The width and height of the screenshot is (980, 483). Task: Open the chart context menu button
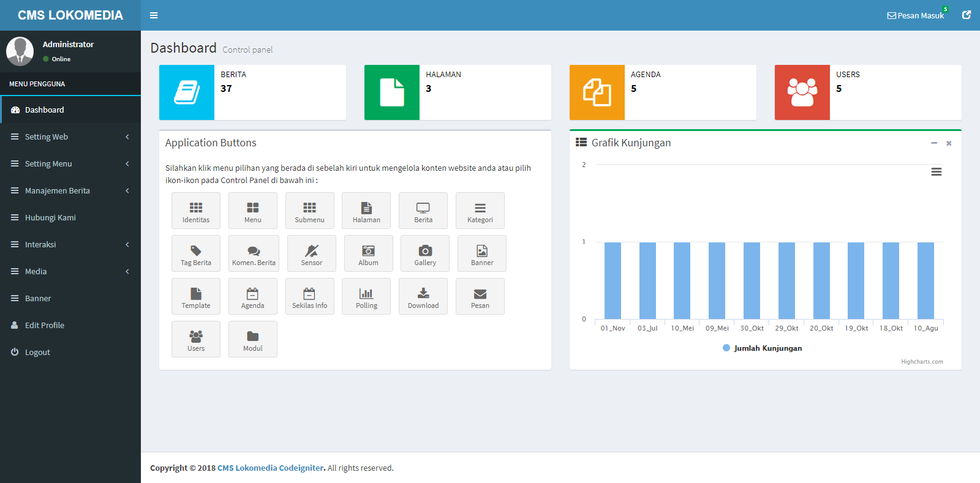tap(937, 172)
